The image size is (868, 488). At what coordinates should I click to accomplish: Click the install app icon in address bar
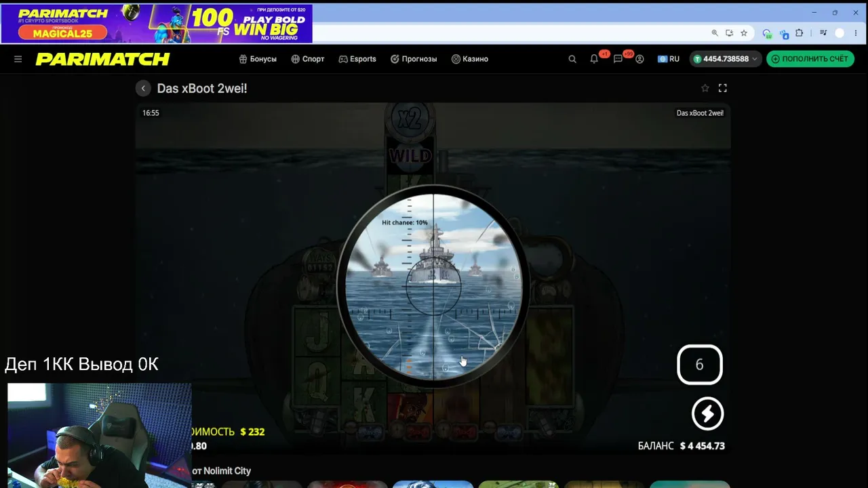coord(730,33)
